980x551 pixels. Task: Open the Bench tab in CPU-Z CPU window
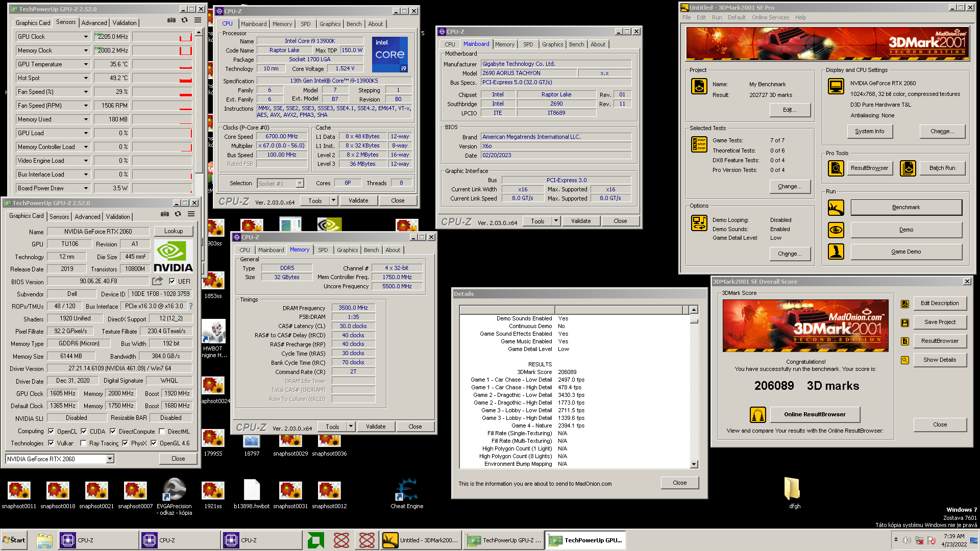click(x=354, y=24)
